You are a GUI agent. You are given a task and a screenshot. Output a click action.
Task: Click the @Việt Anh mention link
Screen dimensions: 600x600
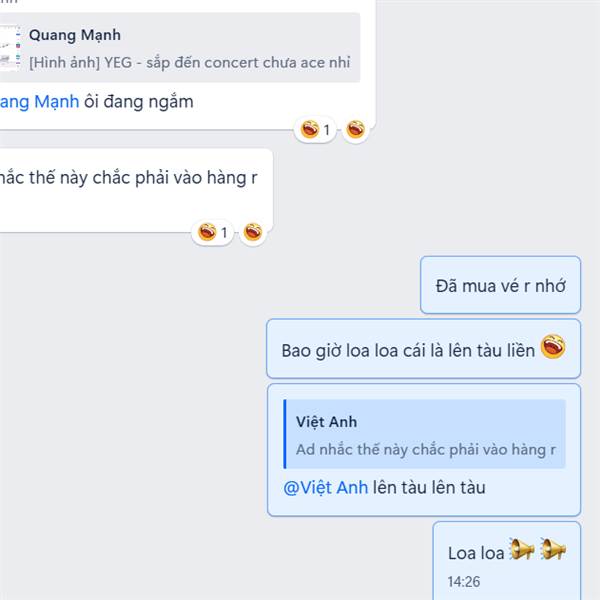coord(326,488)
